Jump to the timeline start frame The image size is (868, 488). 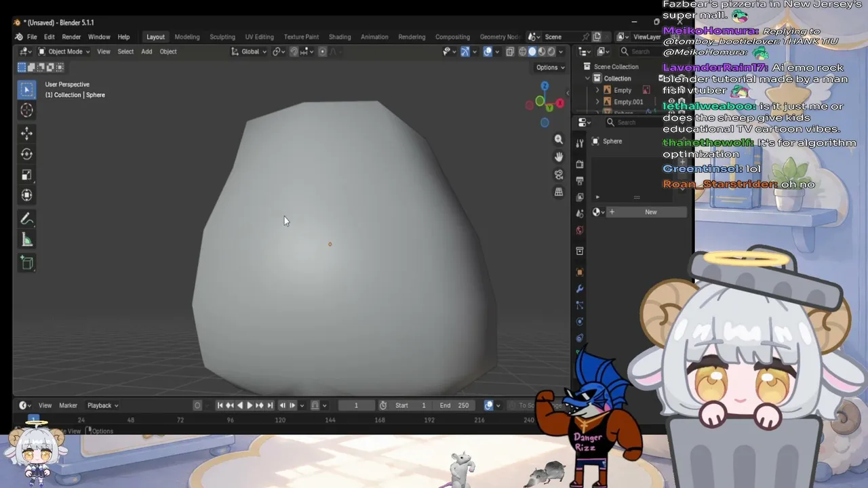(x=220, y=405)
